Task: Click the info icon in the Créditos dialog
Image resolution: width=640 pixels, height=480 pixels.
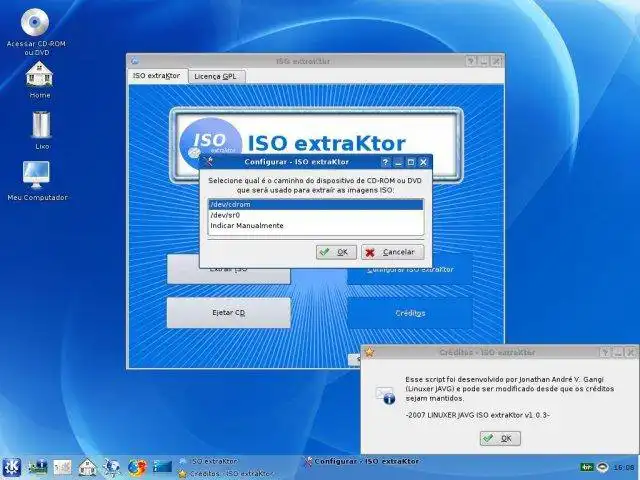Action: 385,396
